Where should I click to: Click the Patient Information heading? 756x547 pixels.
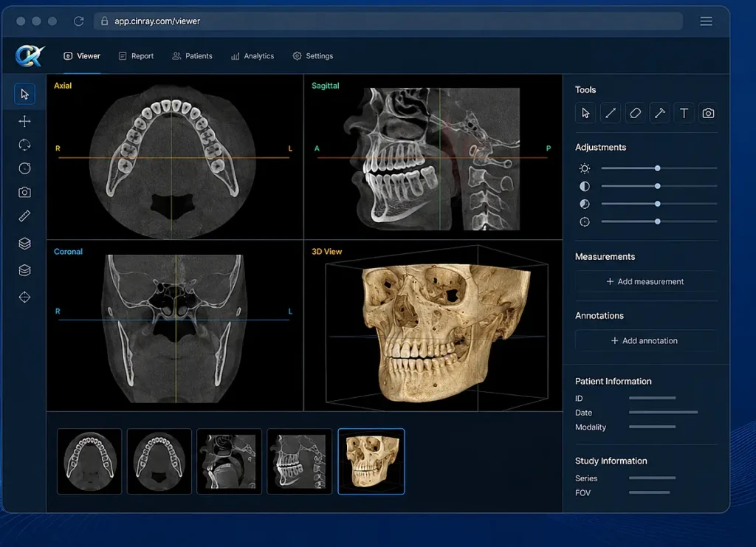pyautogui.click(x=614, y=381)
